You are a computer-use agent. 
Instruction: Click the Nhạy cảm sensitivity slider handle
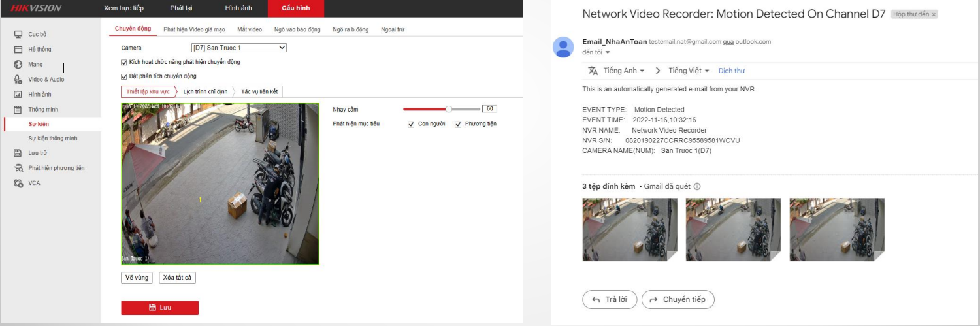pos(449,109)
